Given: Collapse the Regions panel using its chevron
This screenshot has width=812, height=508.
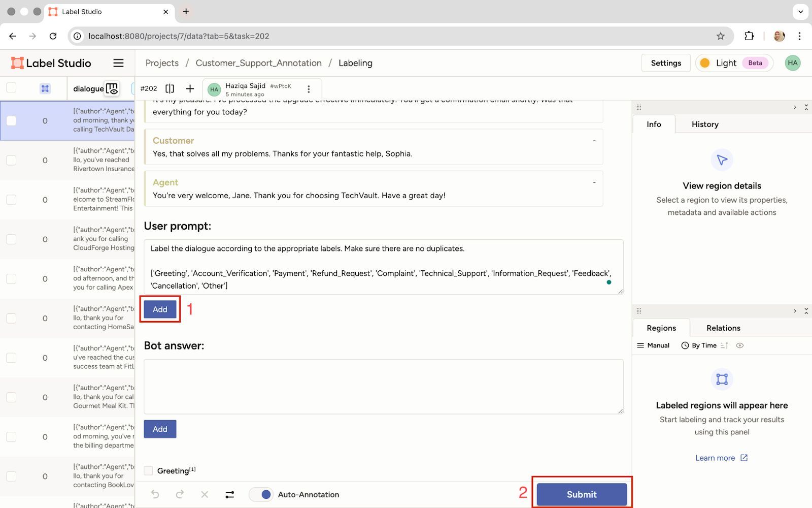Looking at the screenshot, I should pyautogui.click(x=795, y=311).
